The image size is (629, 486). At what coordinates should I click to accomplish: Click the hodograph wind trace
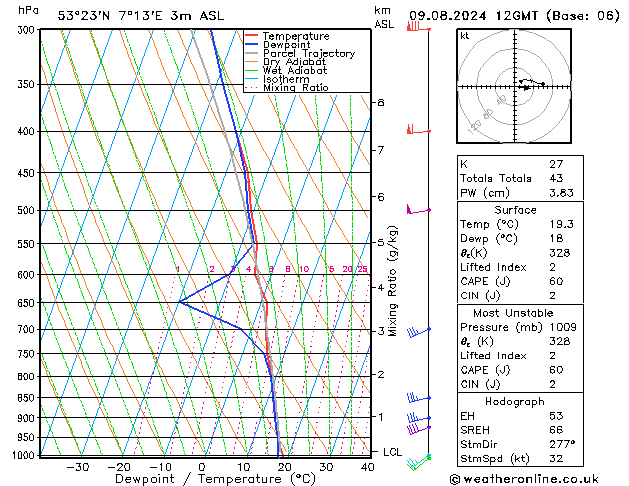tap(531, 84)
